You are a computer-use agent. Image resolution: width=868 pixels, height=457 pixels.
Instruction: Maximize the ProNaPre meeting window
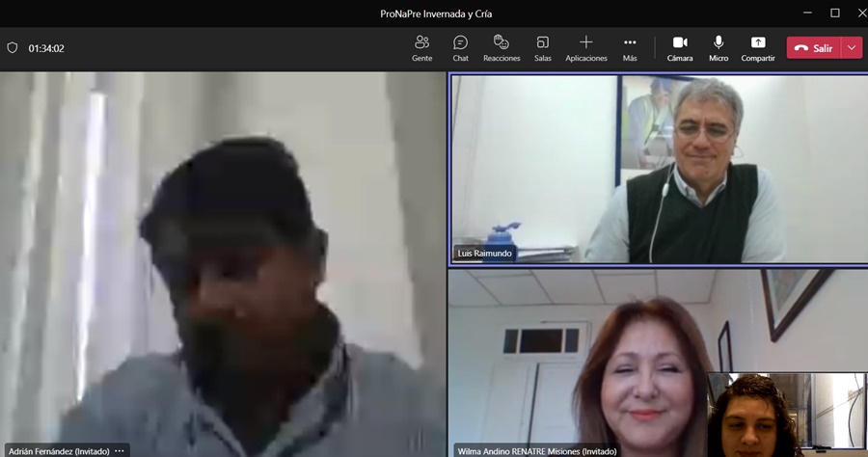(x=834, y=13)
